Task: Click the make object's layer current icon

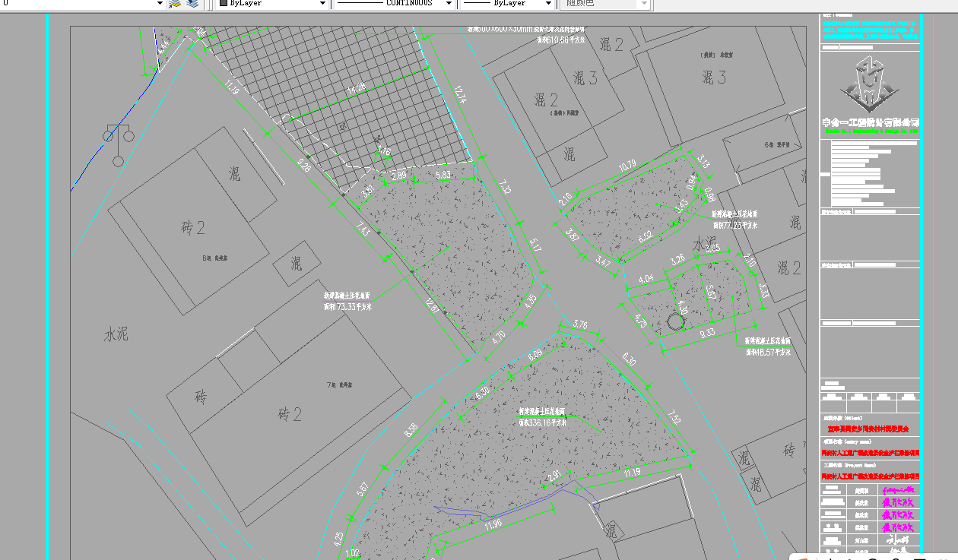Action: [175, 4]
